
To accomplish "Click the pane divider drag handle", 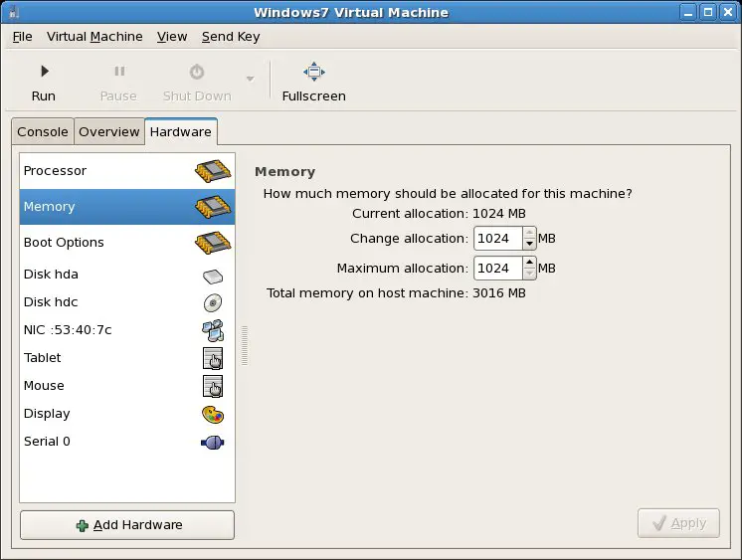I will (245, 345).
